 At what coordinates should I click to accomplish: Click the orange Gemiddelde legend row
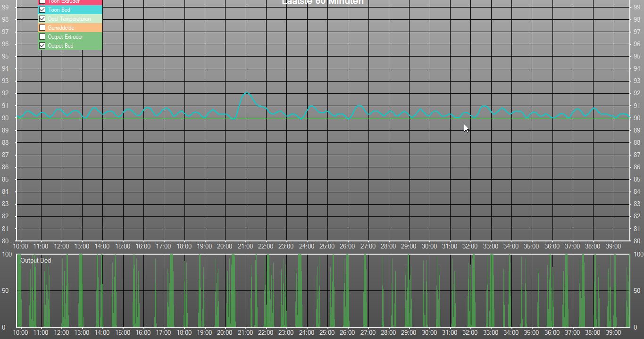tap(70, 28)
